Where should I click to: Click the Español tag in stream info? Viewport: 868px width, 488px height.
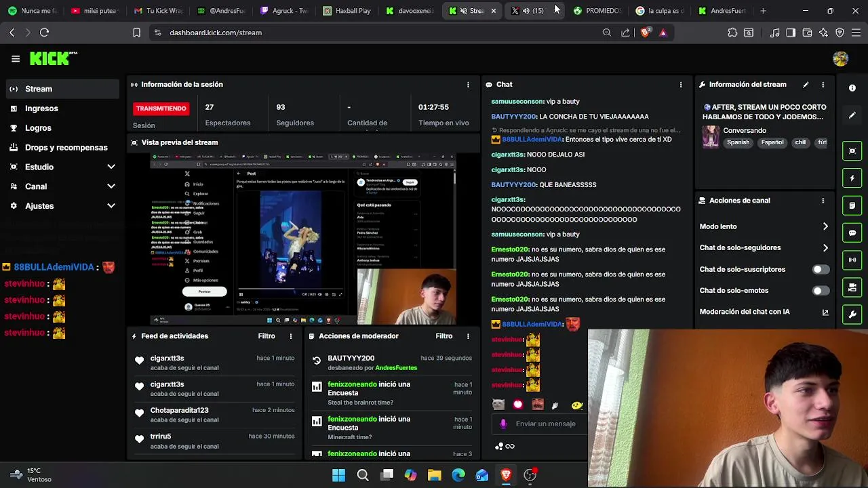[772, 143]
